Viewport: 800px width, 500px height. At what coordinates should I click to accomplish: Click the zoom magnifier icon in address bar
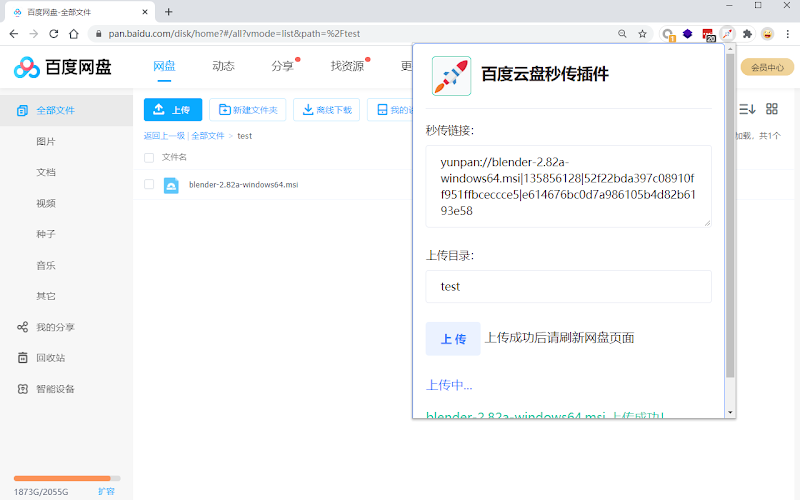[622, 34]
